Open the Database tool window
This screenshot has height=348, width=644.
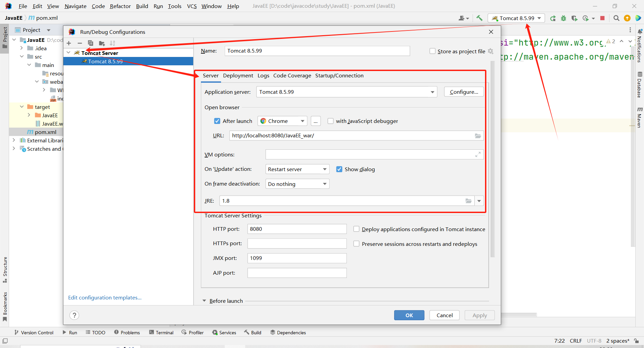point(640,84)
